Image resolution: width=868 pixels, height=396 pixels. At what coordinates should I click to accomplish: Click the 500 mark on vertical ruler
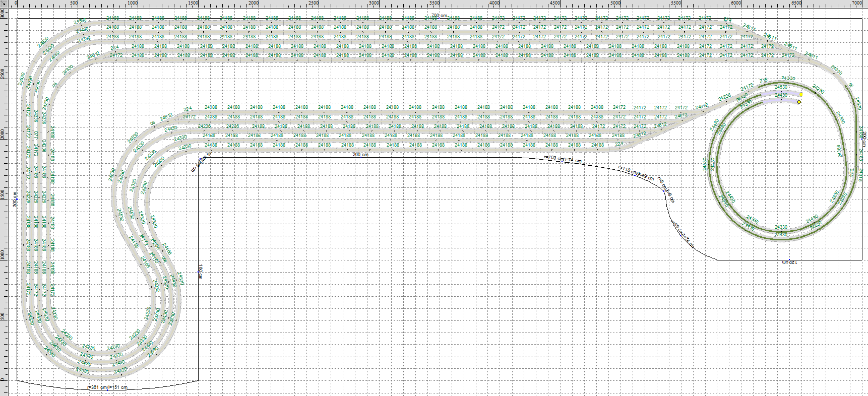click(3, 315)
